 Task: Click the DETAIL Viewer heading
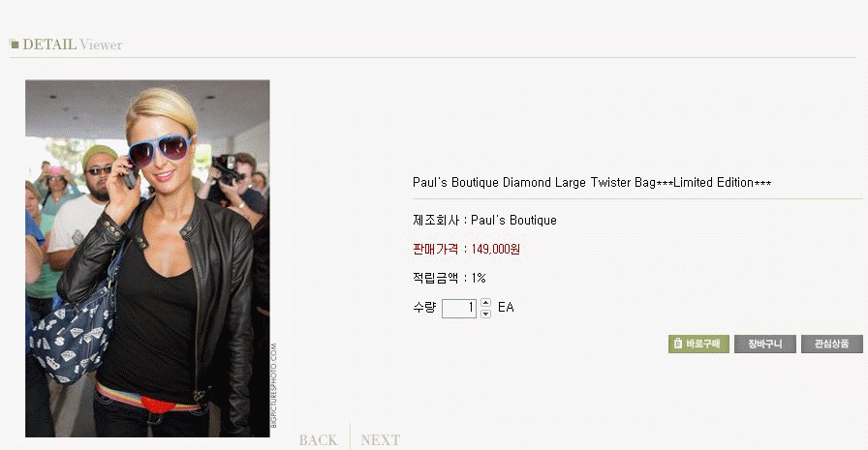point(72,45)
